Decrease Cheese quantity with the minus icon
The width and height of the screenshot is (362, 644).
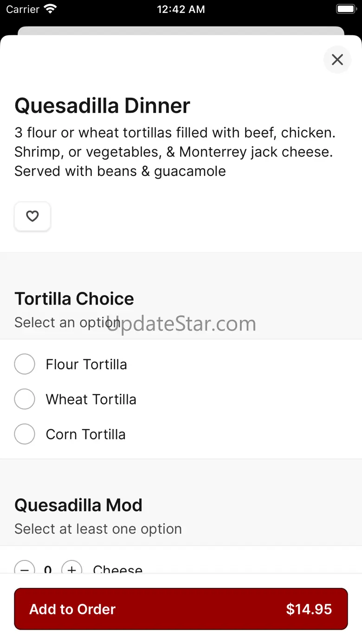[25, 568]
